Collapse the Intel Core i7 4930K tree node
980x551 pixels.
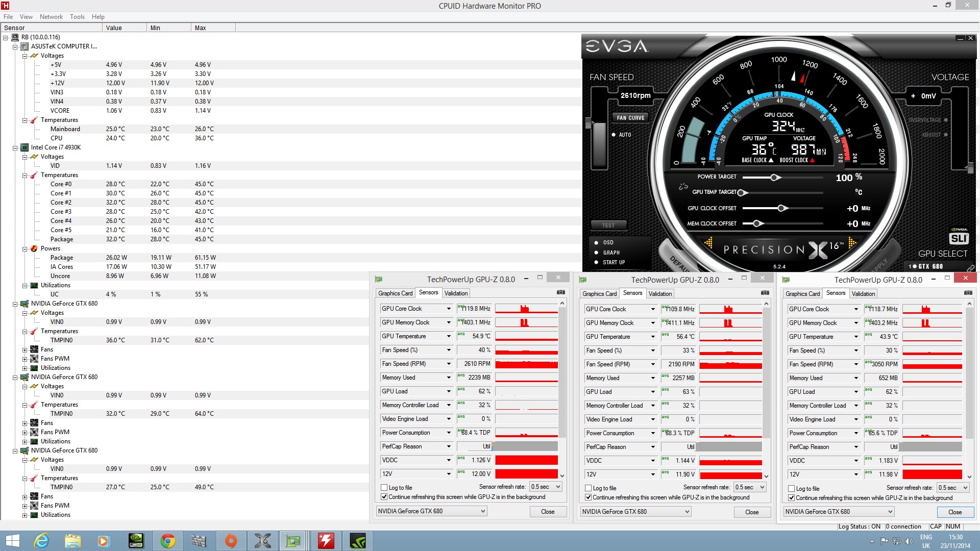[15, 148]
